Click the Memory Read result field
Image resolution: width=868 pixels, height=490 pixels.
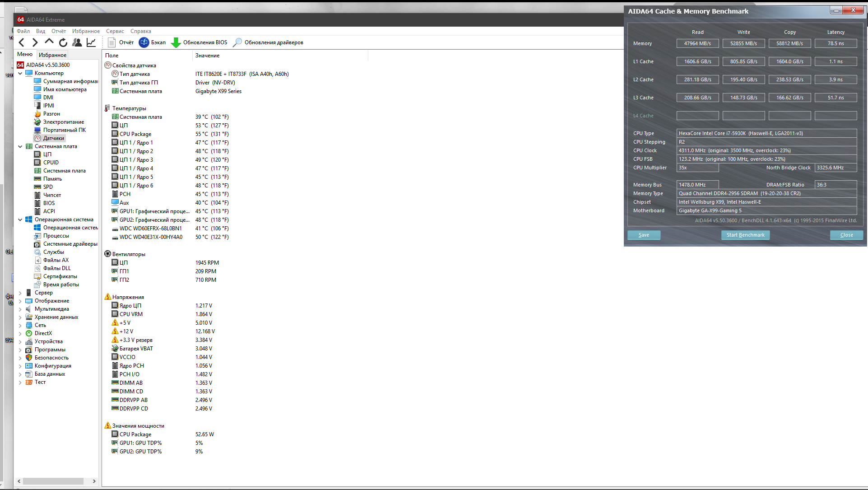click(x=697, y=43)
